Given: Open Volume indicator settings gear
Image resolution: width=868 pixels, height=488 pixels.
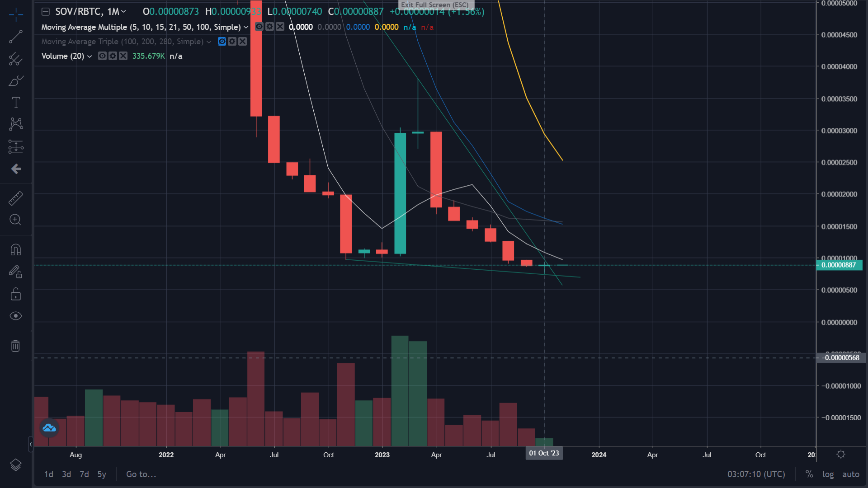Looking at the screenshot, I should pos(113,56).
